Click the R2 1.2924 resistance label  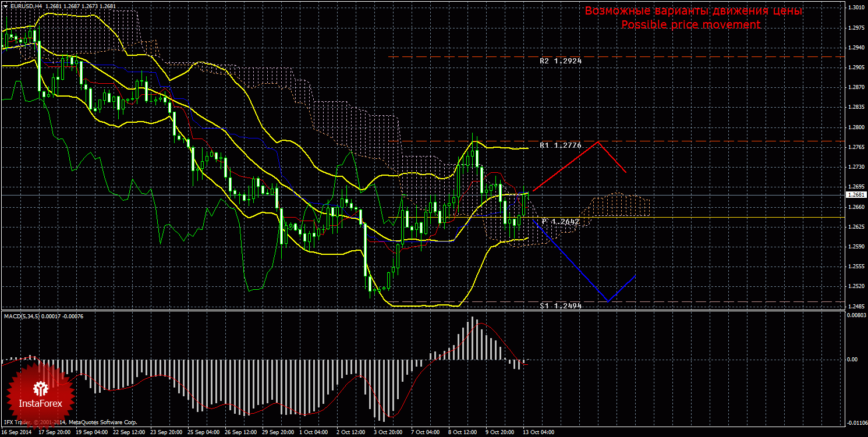tap(561, 61)
